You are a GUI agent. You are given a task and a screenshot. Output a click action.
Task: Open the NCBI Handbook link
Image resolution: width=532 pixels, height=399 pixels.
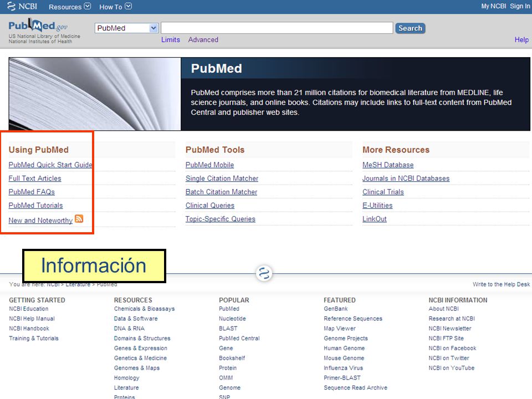[x=29, y=329]
